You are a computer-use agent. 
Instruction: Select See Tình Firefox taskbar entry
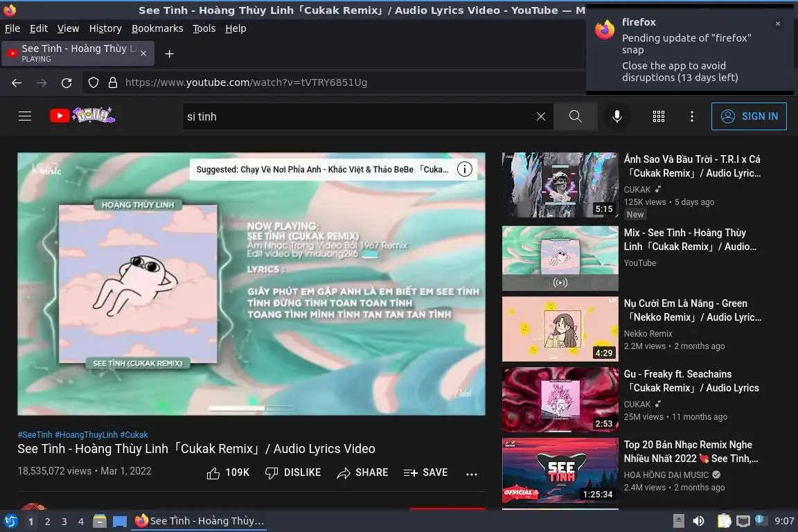click(199, 521)
